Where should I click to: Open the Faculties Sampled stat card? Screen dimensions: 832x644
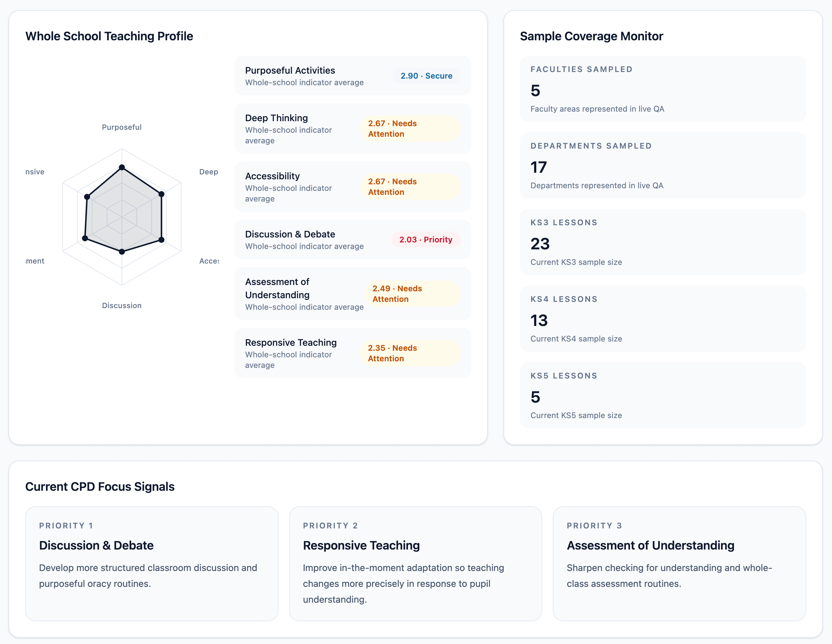663,89
